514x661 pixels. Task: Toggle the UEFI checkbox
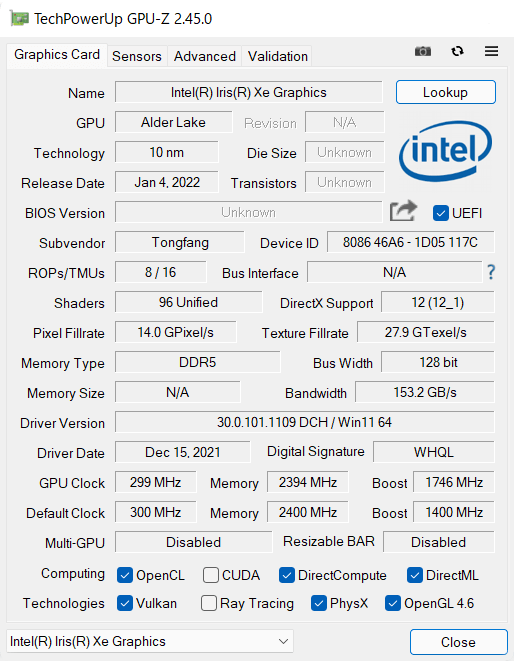(x=440, y=213)
